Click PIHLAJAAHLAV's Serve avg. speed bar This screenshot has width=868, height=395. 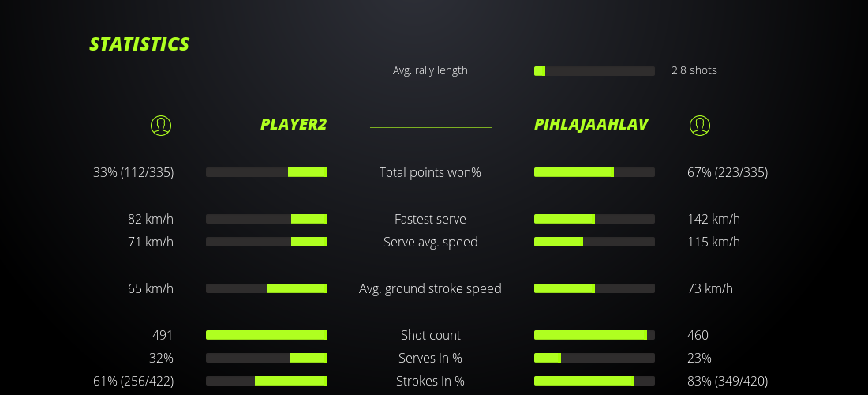594,242
